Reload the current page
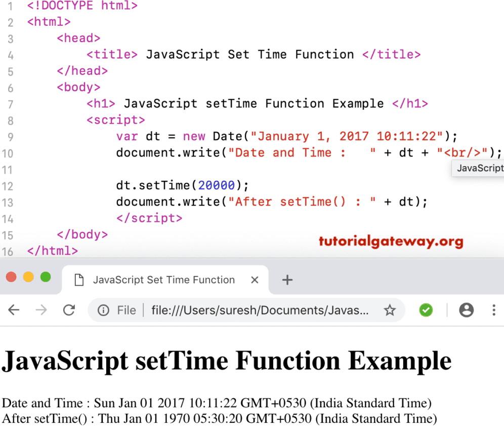504x428 pixels. tap(69, 310)
